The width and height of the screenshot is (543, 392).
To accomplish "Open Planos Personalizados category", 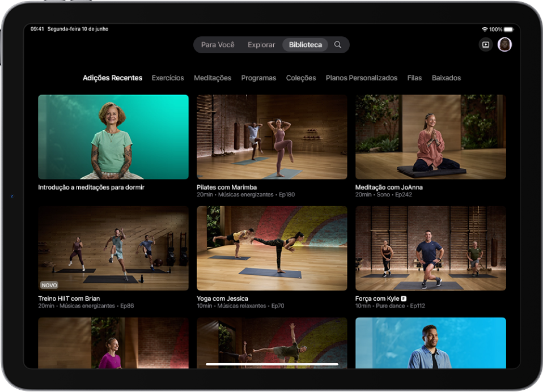I will click(x=361, y=78).
